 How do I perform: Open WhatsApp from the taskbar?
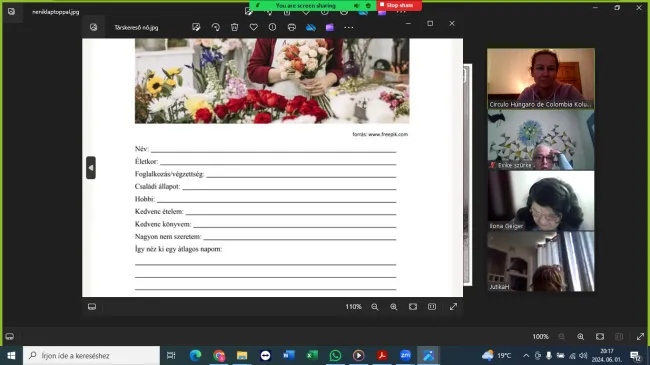pos(335,355)
